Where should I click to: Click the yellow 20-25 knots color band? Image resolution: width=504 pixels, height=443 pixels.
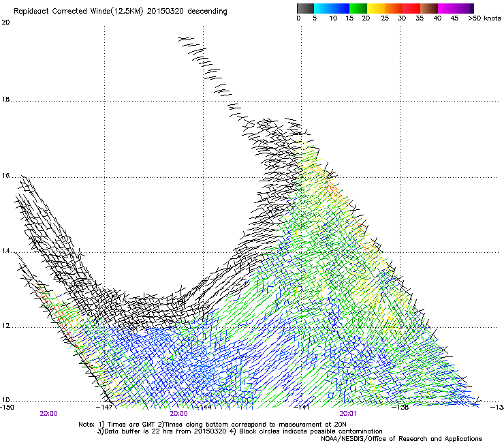click(376, 8)
